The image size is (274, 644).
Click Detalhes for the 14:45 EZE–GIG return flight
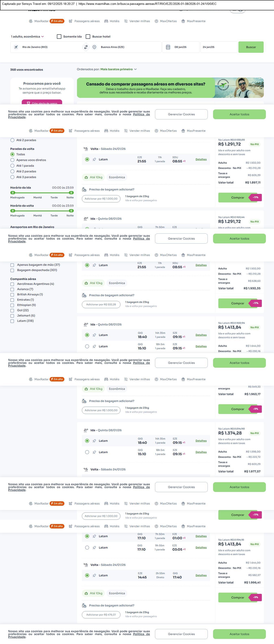pos(201,575)
